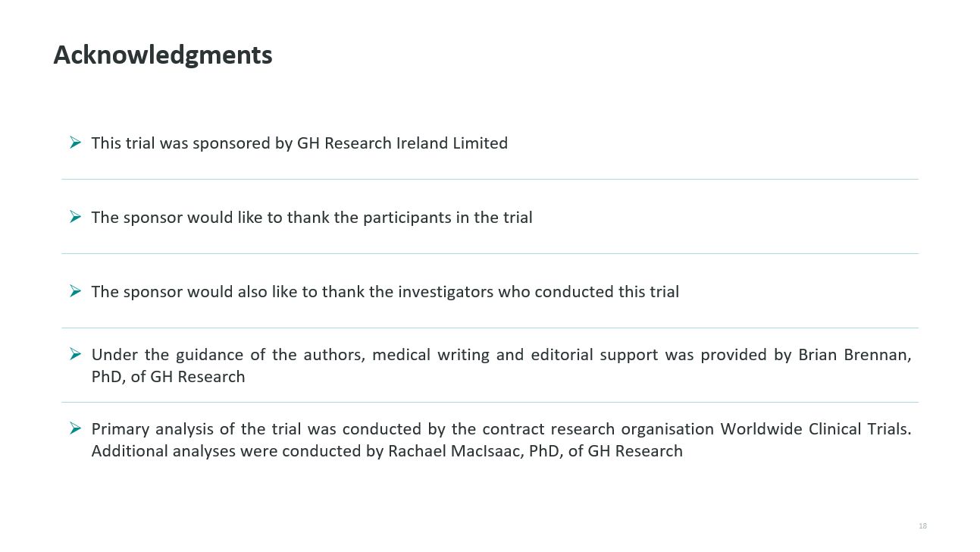Click the arrow bullet beside 'This trial was sponsored'

(75, 142)
